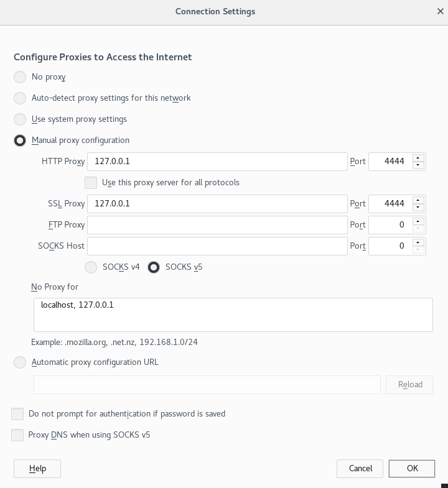
Task: Decrease the SSL Proxy port value
Action: 418,208
